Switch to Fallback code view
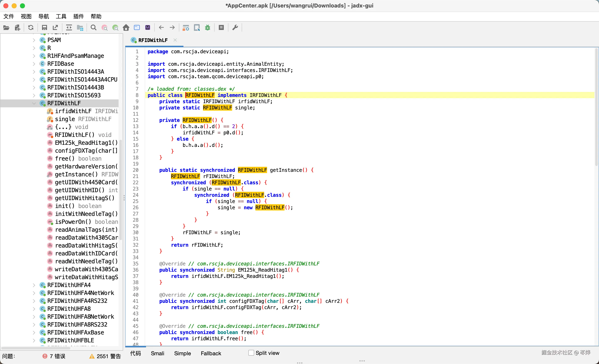Screen dimensions: 599x364 tap(211, 353)
